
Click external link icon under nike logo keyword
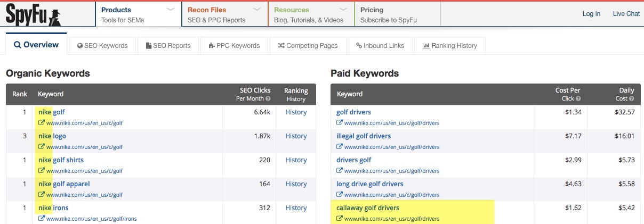coord(42,147)
